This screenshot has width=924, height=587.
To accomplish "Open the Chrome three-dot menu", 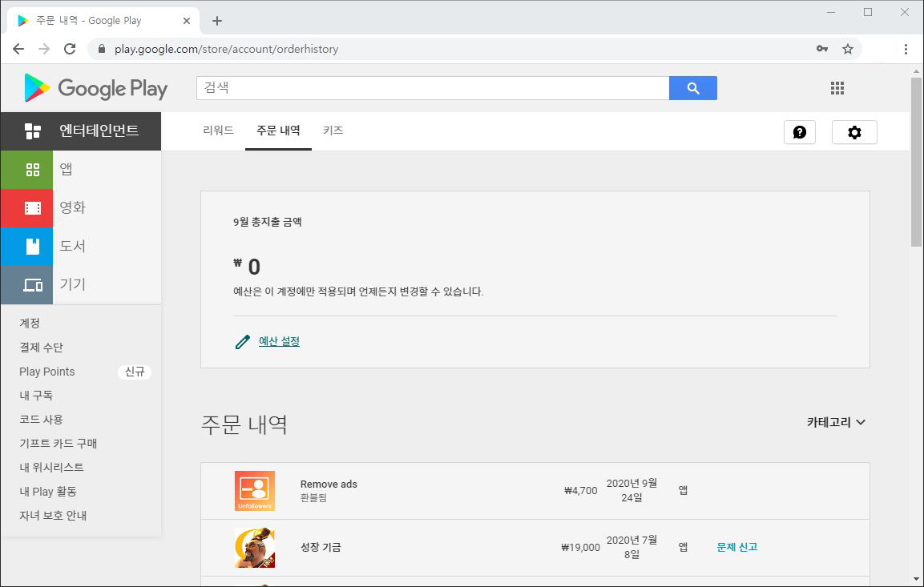I will tap(906, 49).
